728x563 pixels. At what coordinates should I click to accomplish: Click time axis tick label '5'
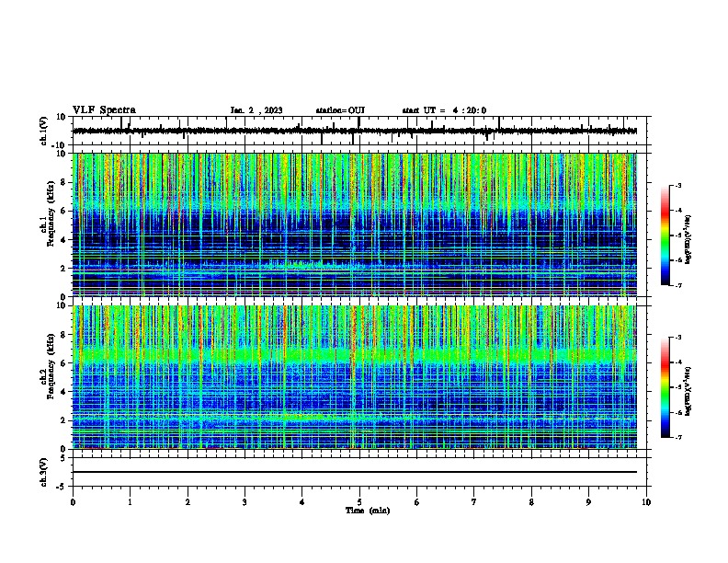tap(359, 502)
